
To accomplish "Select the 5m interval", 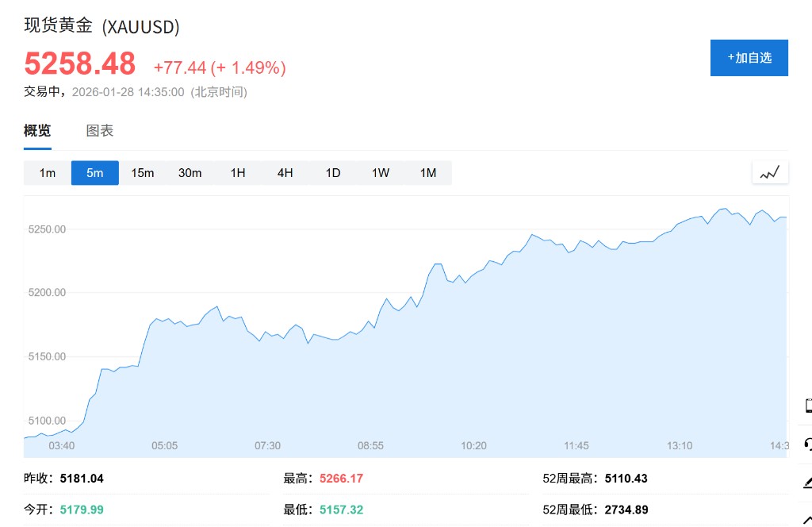I will (x=95, y=173).
